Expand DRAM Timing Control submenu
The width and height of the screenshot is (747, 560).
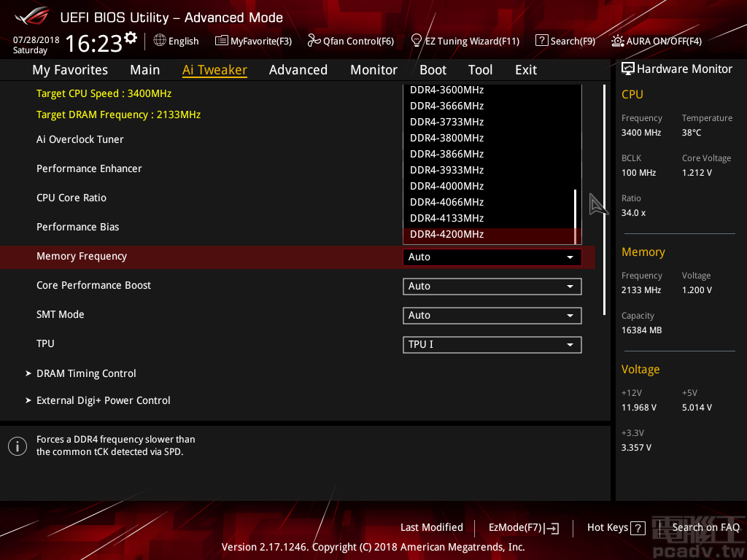point(86,373)
